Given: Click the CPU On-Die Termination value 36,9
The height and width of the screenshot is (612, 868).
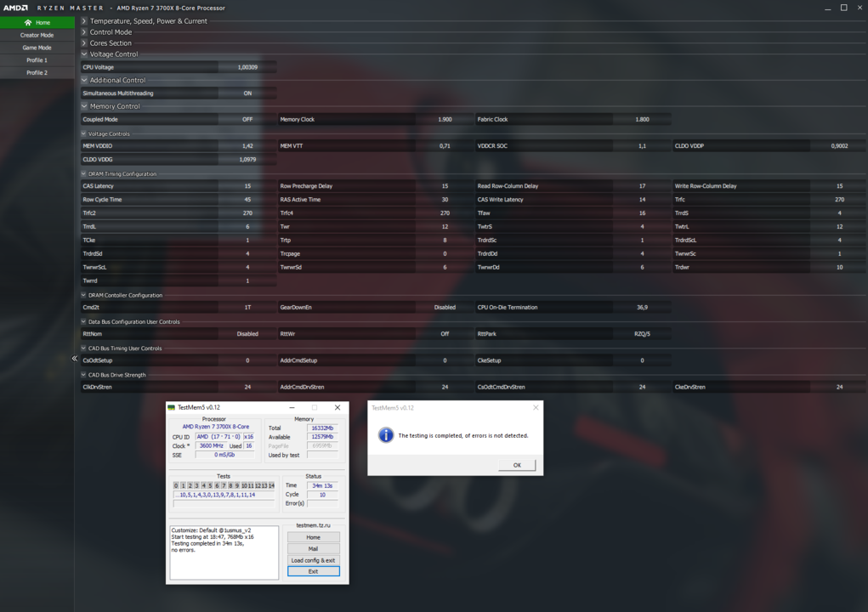Looking at the screenshot, I should 642,308.
